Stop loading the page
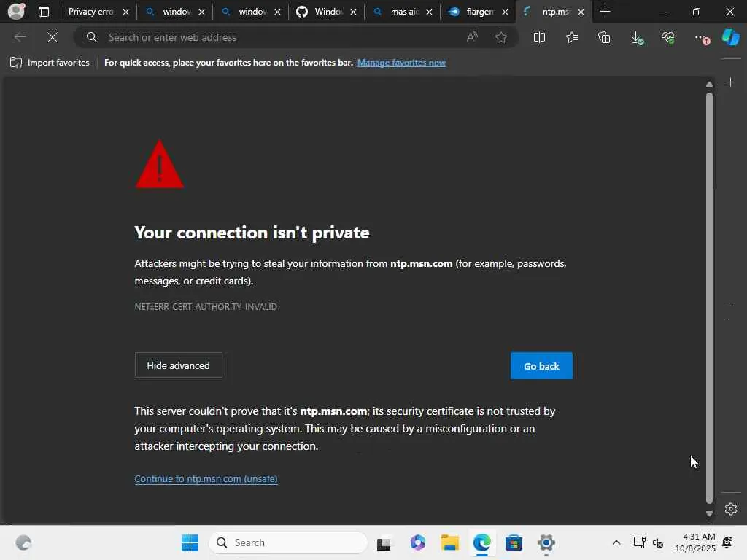Screen dimensions: 747x560 tap(53, 37)
